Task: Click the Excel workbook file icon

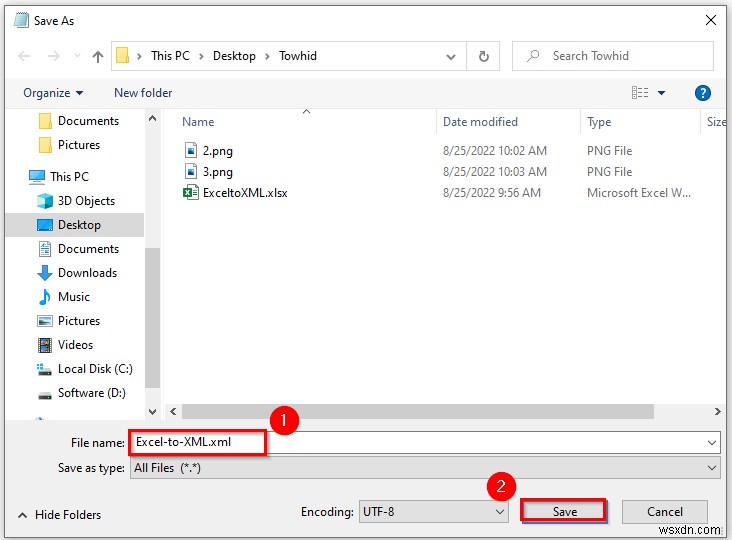Action: [x=190, y=192]
